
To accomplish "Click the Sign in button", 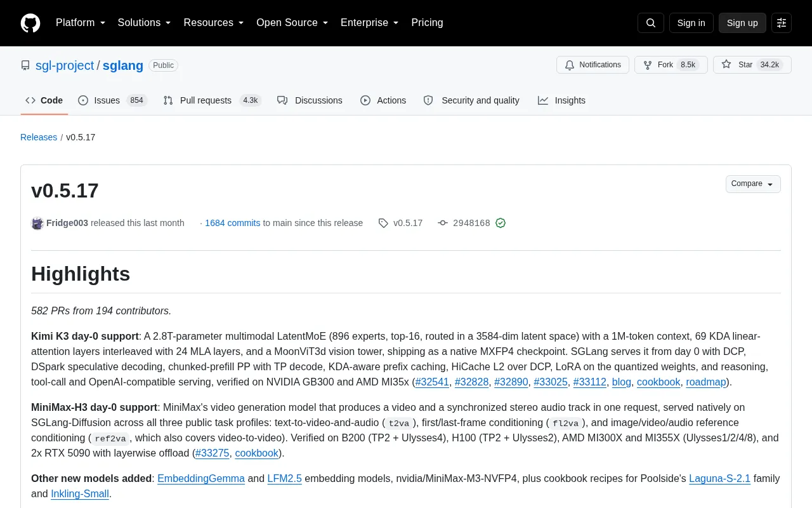I will point(691,23).
